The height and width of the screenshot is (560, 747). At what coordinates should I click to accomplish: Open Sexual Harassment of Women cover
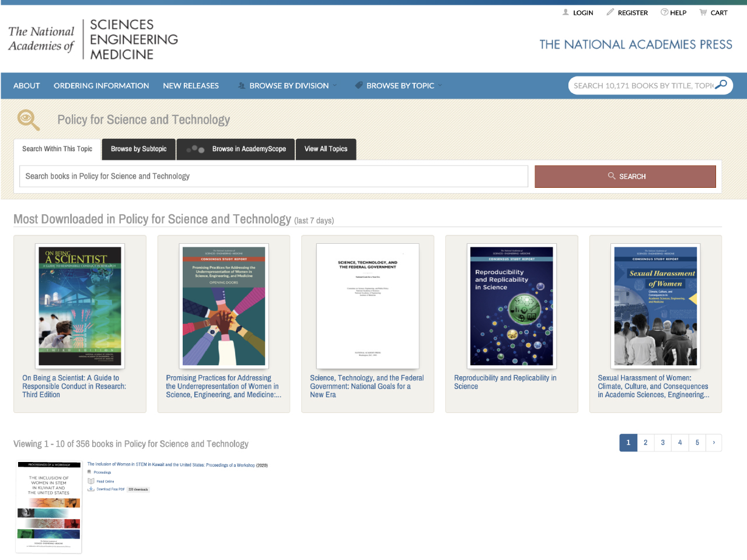pos(655,306)
